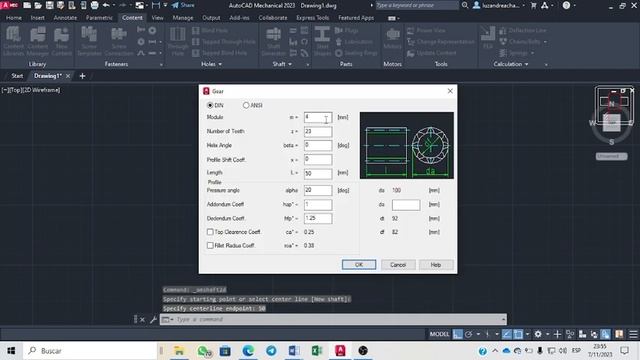Click the Number of Teeth input field
This screenshot has height=360, width=640.
point(318,131)
